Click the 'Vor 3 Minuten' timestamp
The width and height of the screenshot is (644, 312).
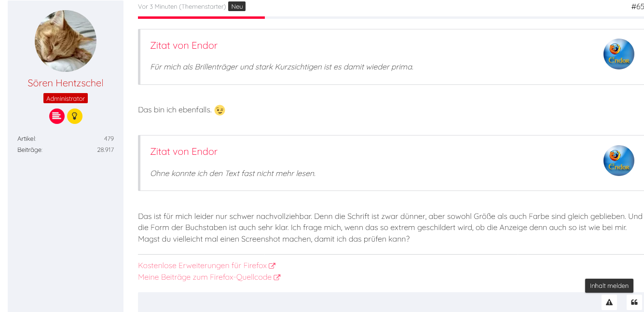point(158,7)
